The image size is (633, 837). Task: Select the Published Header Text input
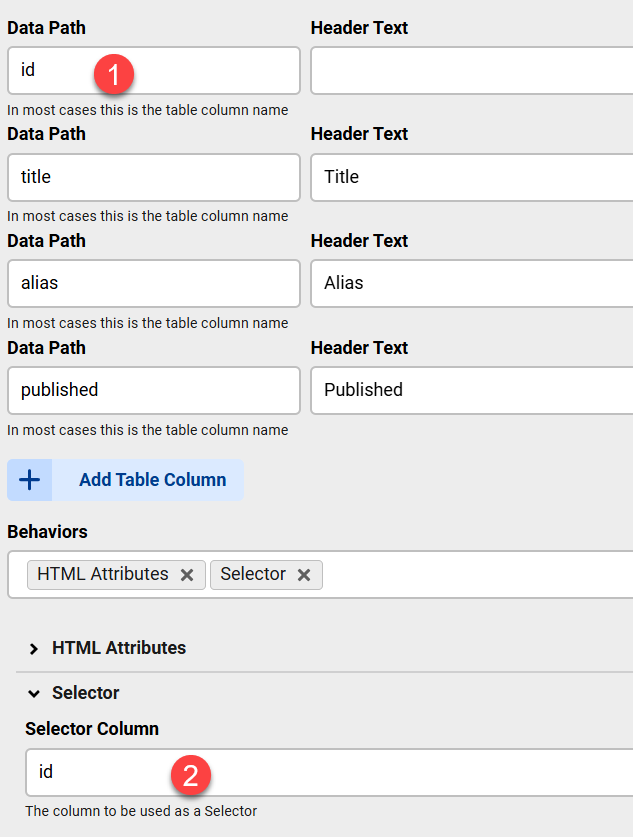point(470,390)
